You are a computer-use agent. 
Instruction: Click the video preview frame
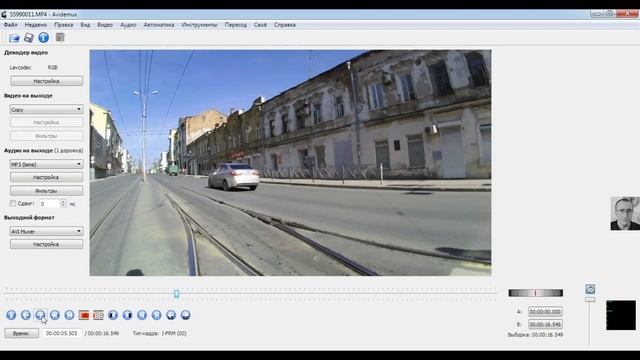(x=290, y=163)
